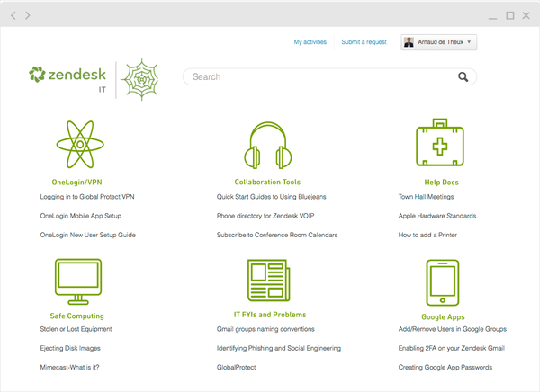Click the spider web logo
Screen dimensions: 540x392
141,79
